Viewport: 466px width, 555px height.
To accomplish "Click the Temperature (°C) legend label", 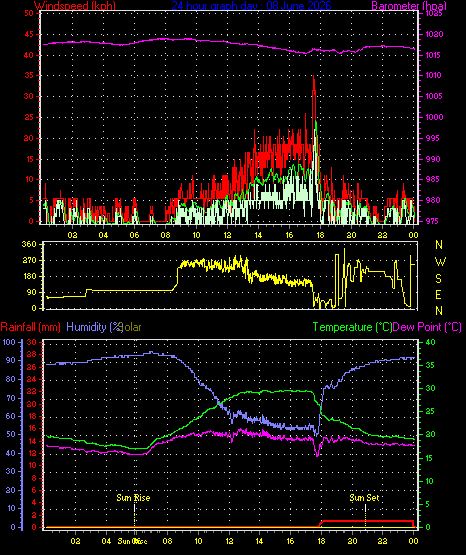I will [352, 327].
